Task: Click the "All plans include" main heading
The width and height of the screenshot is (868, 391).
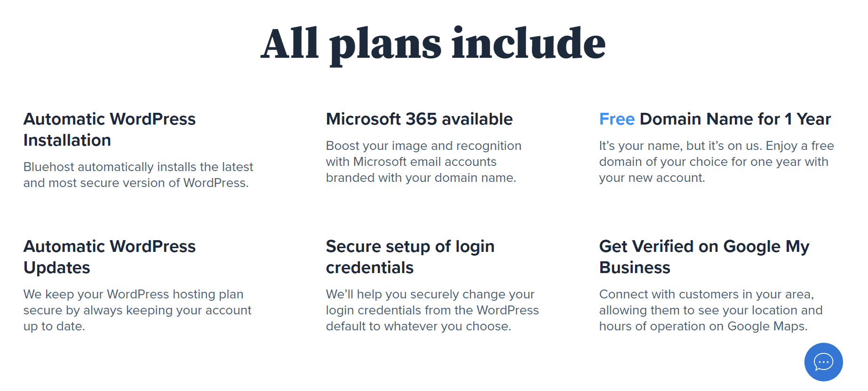Action: point(433,44)
